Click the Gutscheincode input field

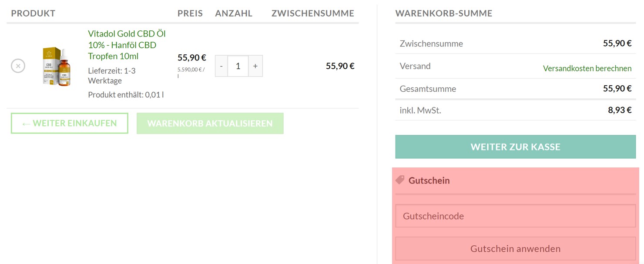[x=516, y=216]
